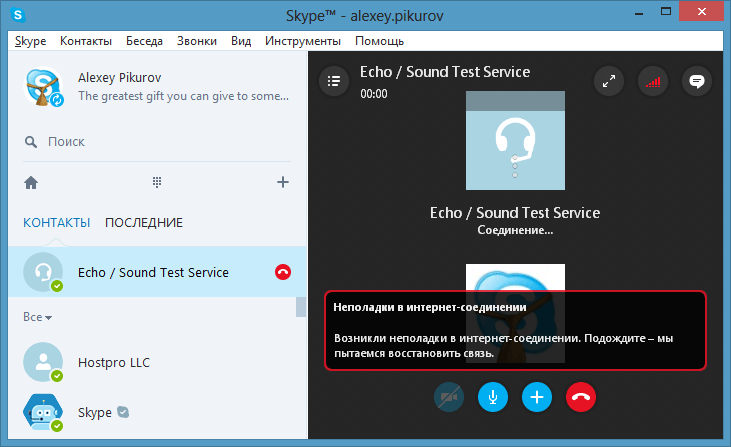Expand the Все contacts filter dropdown

tap(38, 317)
